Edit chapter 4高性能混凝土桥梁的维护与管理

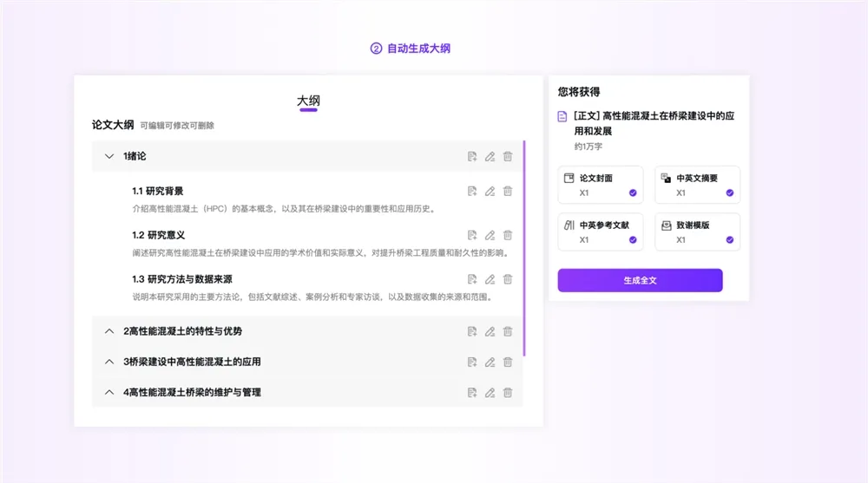click(x=490, y=393)
